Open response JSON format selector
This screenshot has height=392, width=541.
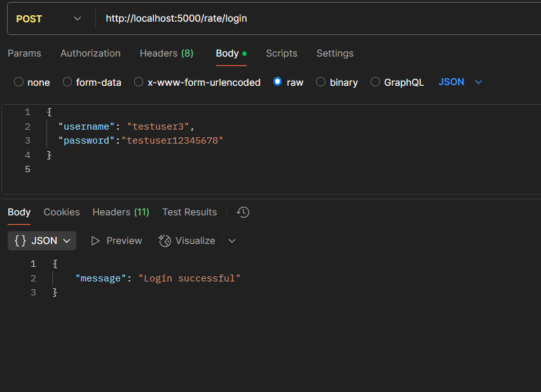[42, 241]
